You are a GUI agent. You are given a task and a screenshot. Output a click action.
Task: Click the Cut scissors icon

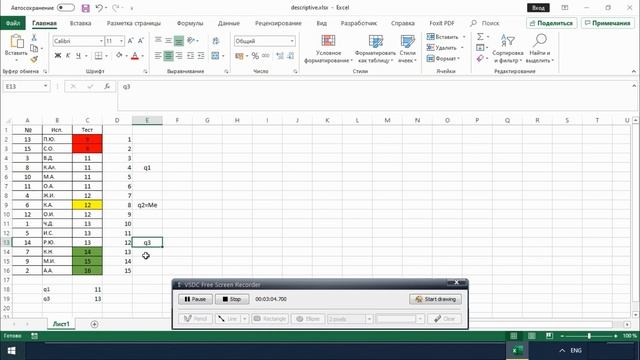(x=34, y=38)
